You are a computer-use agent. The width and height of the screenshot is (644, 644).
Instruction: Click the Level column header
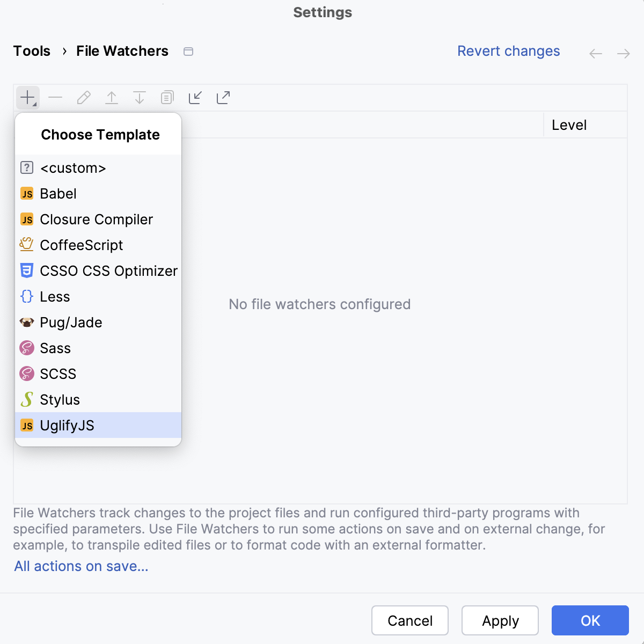pyautogui.click(x=569, y=125)
